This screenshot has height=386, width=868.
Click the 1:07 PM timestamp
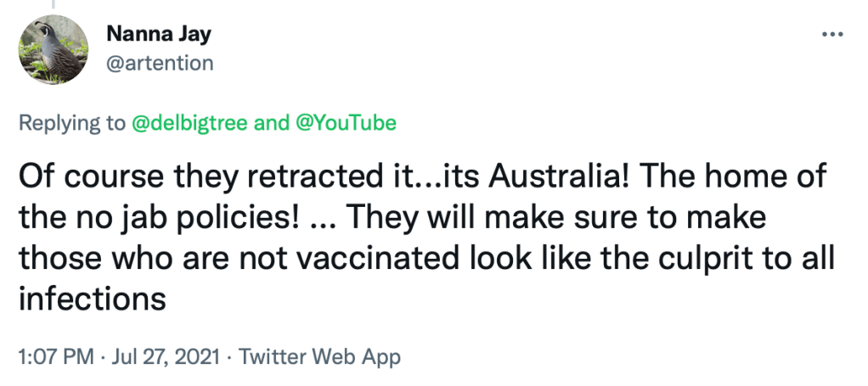(56, 356)
